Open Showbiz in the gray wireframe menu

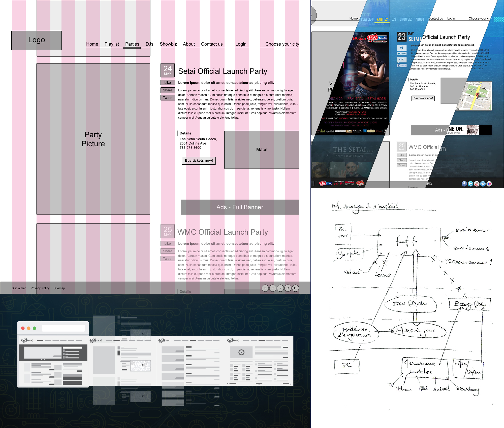[168, 44]
